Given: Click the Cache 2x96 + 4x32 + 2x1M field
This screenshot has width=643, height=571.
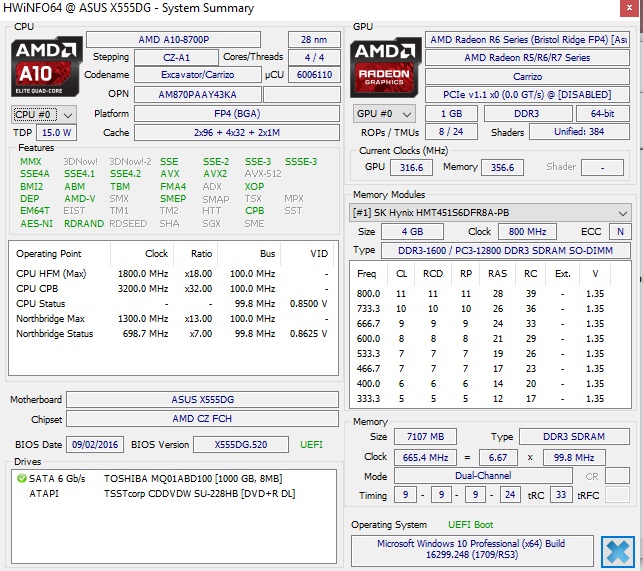Looking at the screenshot, I should point(237,132).
